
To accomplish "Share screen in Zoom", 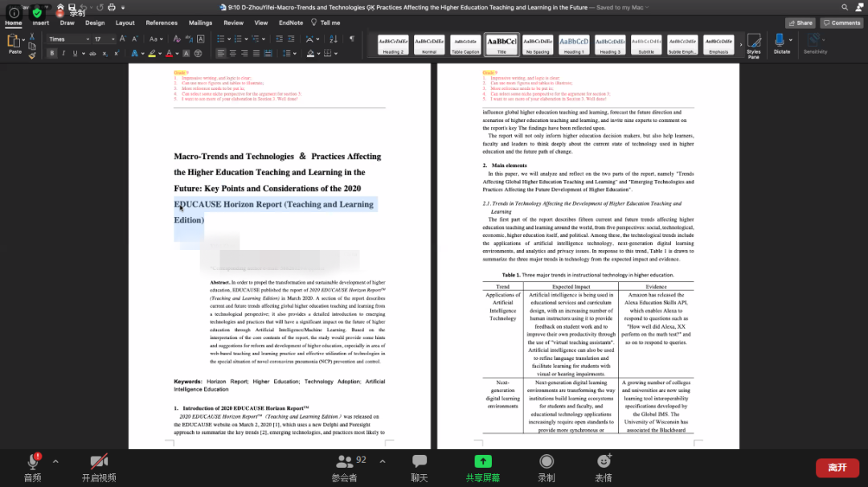I will (483, 468).
